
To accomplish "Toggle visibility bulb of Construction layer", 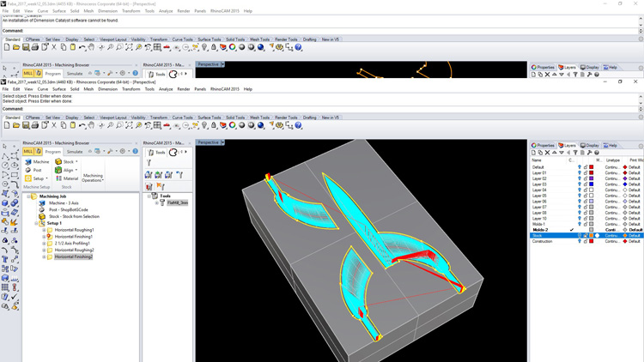I will point(580,241).
